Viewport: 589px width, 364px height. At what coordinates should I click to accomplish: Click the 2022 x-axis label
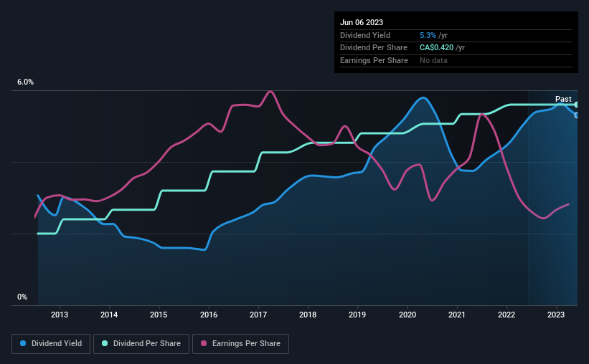click(506, 315)
